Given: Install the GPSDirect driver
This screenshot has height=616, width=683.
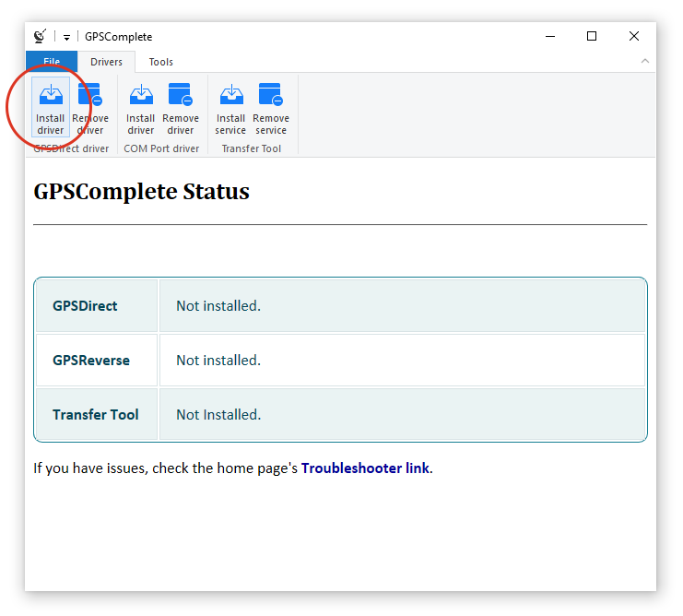Looking at the screenshot, I should point(51,107).
